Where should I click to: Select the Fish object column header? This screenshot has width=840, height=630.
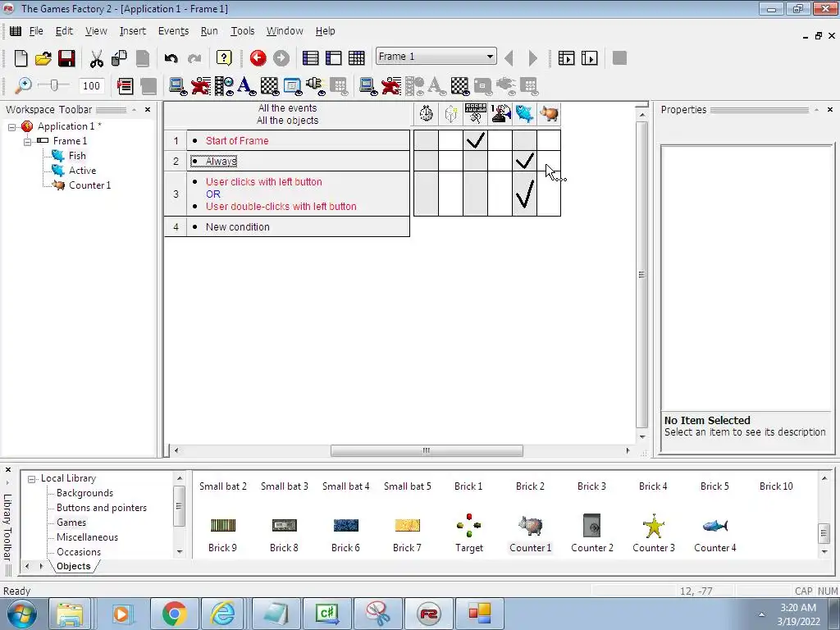[524, 113]
